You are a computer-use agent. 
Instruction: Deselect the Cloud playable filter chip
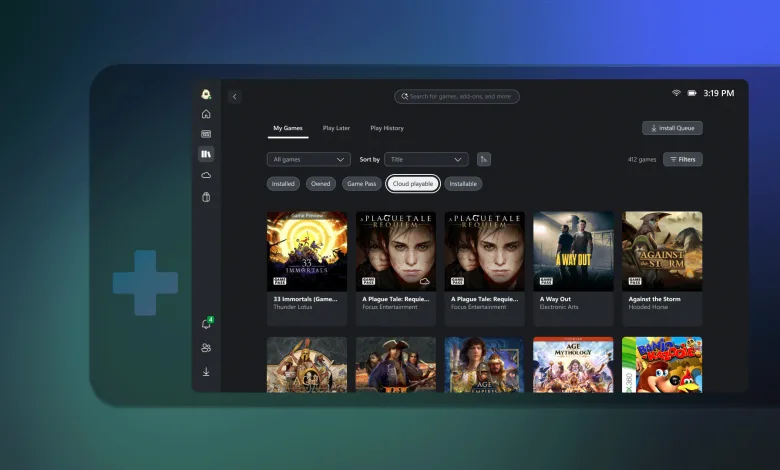pyautogui.click(x=413, y=184)
